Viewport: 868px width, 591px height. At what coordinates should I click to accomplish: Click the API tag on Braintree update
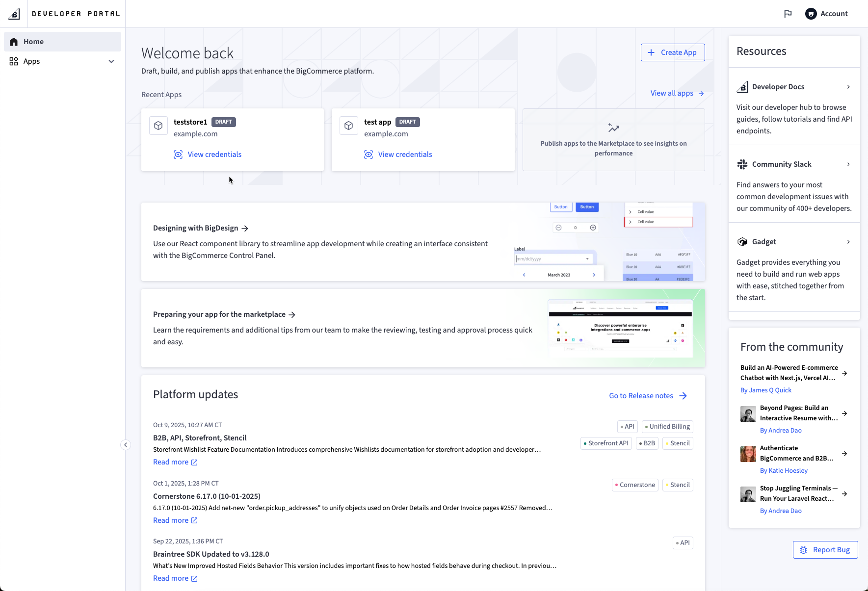683,543
